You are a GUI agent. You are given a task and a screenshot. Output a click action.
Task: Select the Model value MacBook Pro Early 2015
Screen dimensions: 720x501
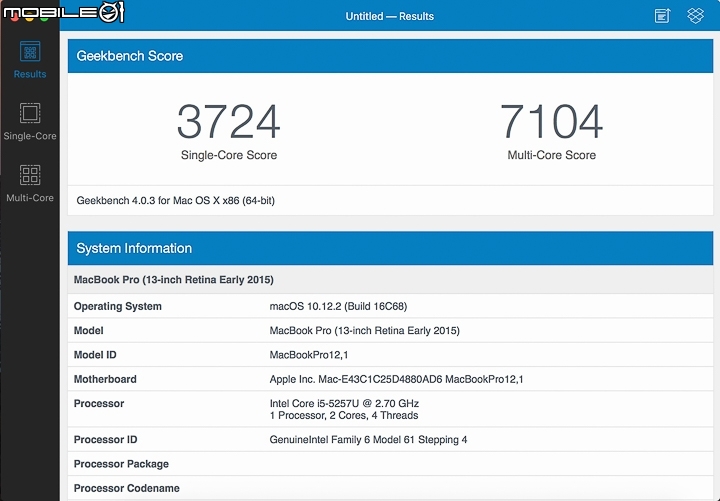coord(365,331)
